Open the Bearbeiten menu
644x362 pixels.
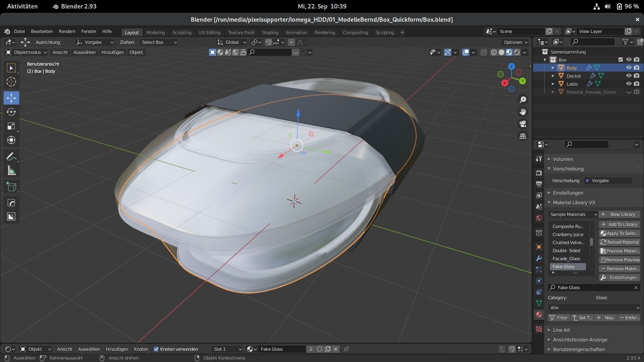(42, 31)
